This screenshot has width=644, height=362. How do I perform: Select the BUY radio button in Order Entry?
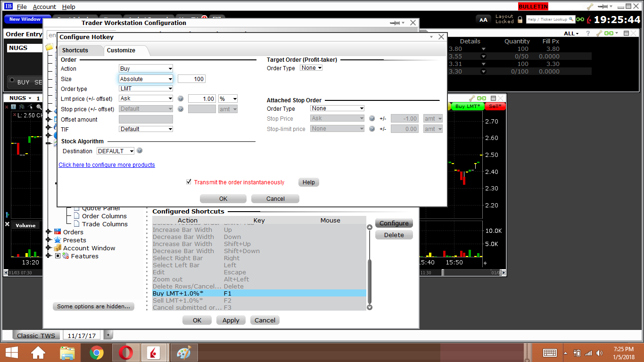(12, 80)
